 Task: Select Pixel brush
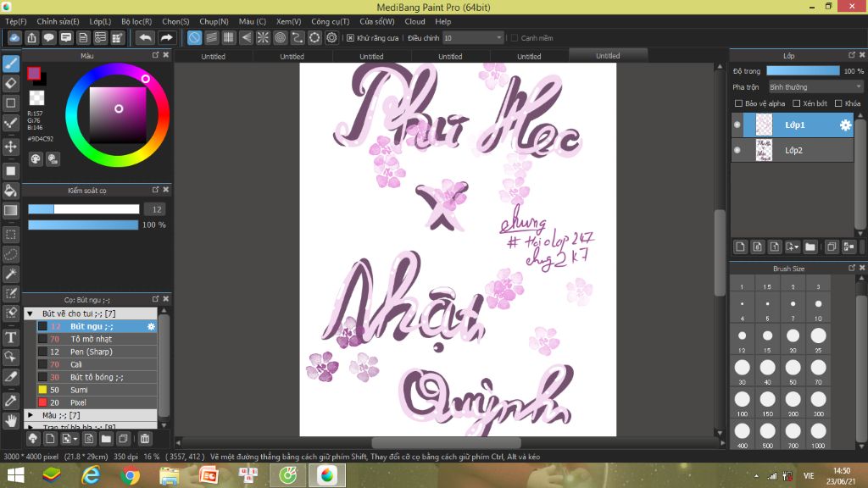[x=97, y=402]
